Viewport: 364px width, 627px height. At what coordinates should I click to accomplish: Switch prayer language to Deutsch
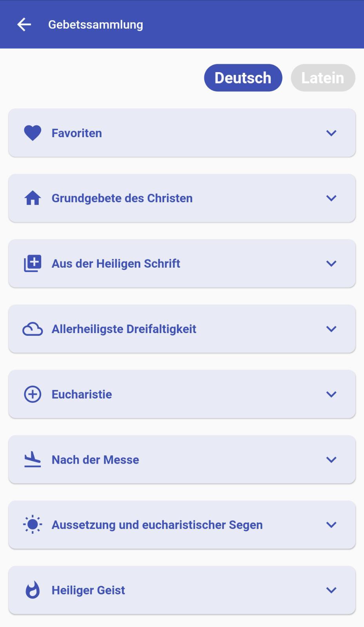pos(243,78)
